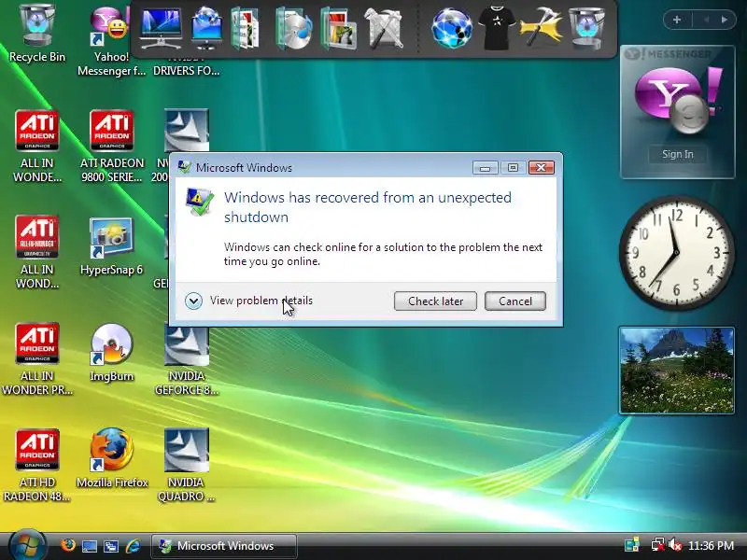Click the black t-shirt dock icon
747x560 pixels.
pyautogui.click(x=497, y=29)
